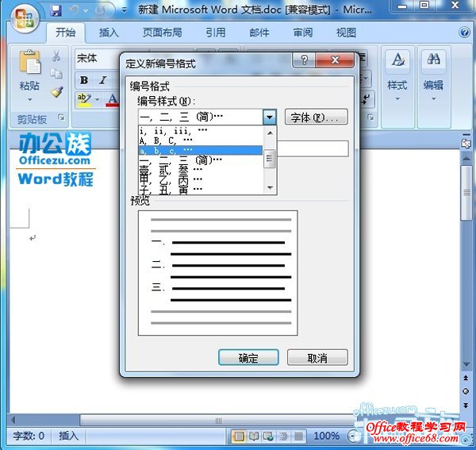
Task: Click the Next Page double-arrow button
Action: click(466, 406)
